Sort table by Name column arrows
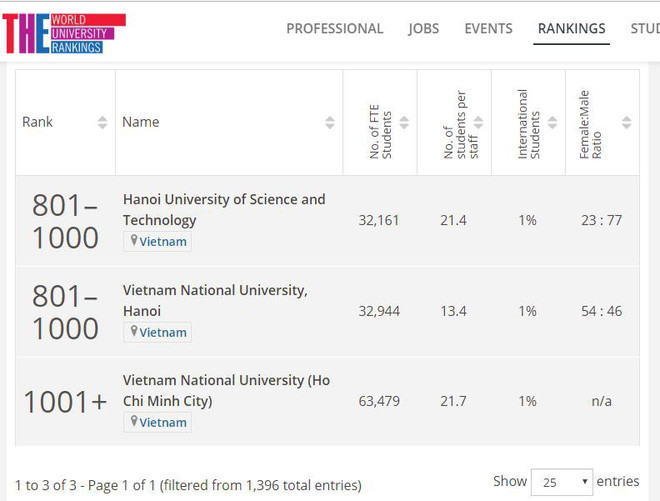 pyautogui.click(x=330, y=122)
